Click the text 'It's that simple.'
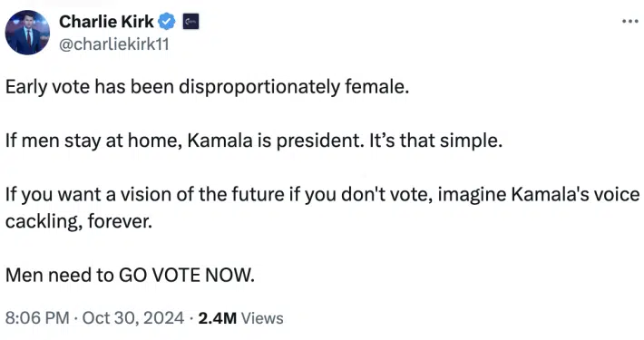Screen dimensions: 644x340 435,141
